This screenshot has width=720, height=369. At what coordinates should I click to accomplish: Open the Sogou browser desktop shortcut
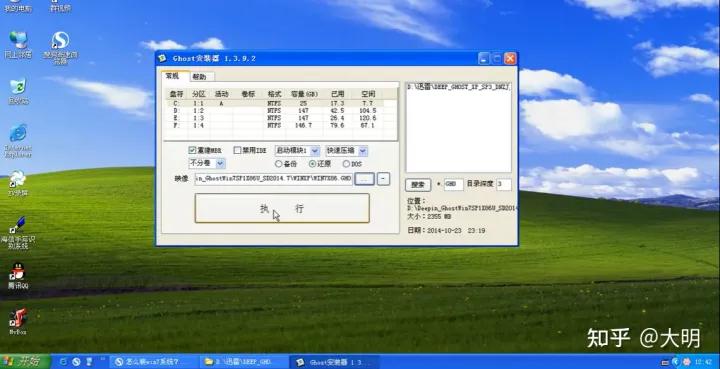coord(61,47)
